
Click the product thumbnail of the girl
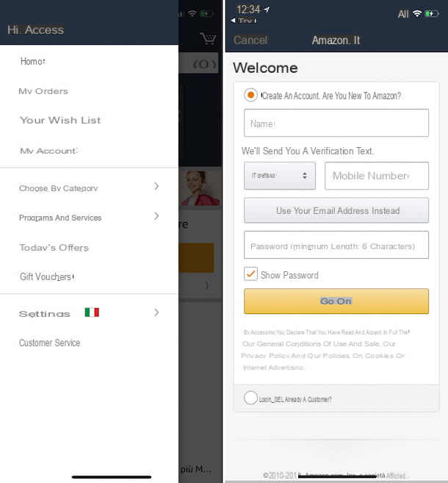click(x=200, y=188)
